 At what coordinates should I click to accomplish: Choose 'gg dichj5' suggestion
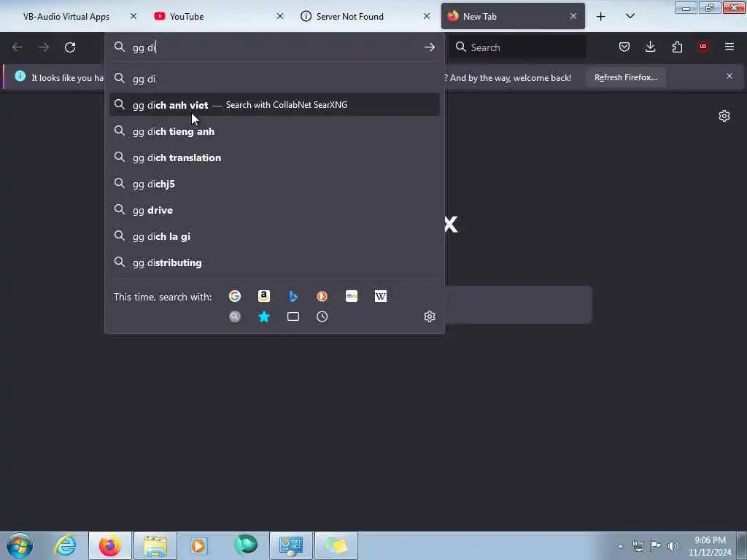click(x=274, y=183)
